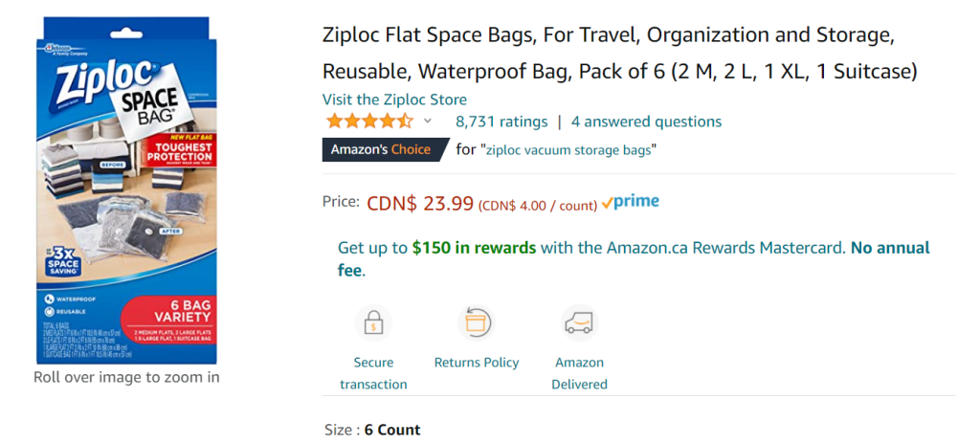The height and width of the screenshot is (443, 980).
Task: Click the Secure transaction padlock icon
Action: point(372,323)
